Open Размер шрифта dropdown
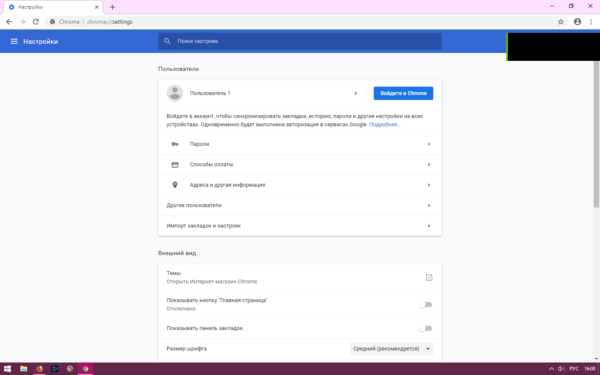This screenshot has height=375, width=600. click(391, 349)
